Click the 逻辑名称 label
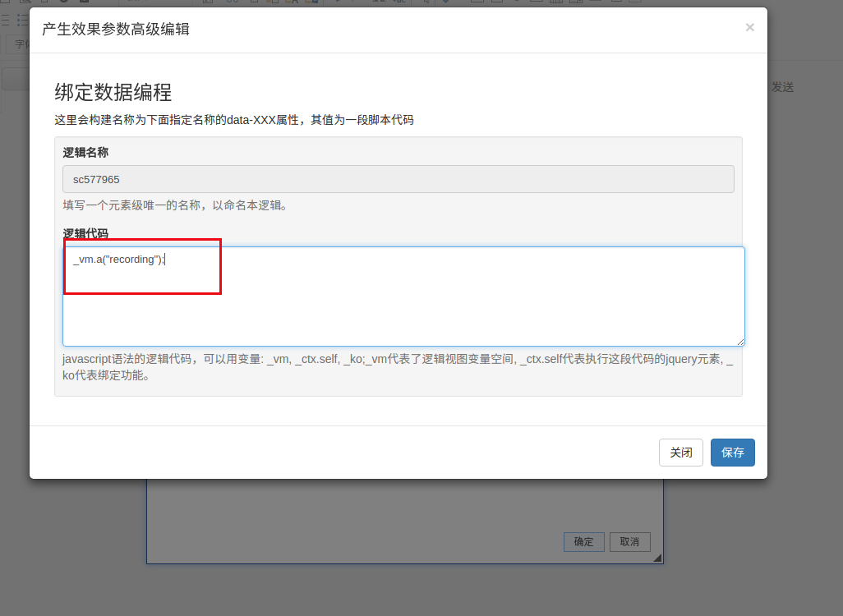The height and width of the screenshot is (616, 843). [x=85, y=153]
